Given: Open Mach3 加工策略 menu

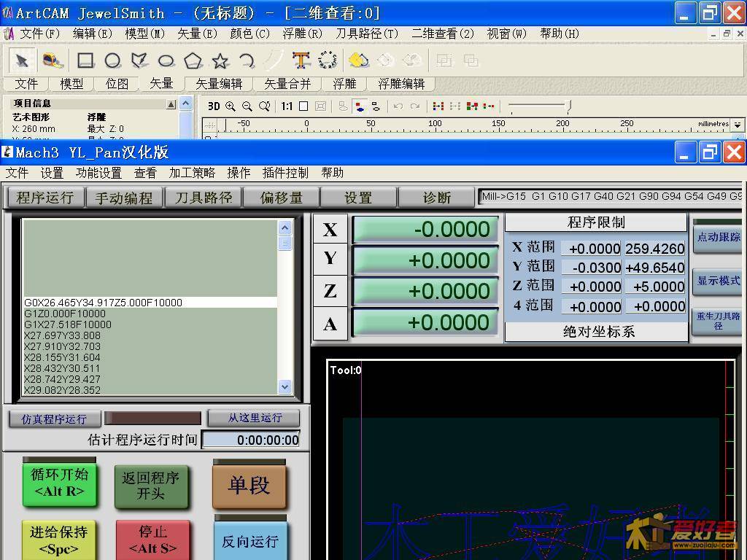Looking at the screenshot, I should point(192,173).
